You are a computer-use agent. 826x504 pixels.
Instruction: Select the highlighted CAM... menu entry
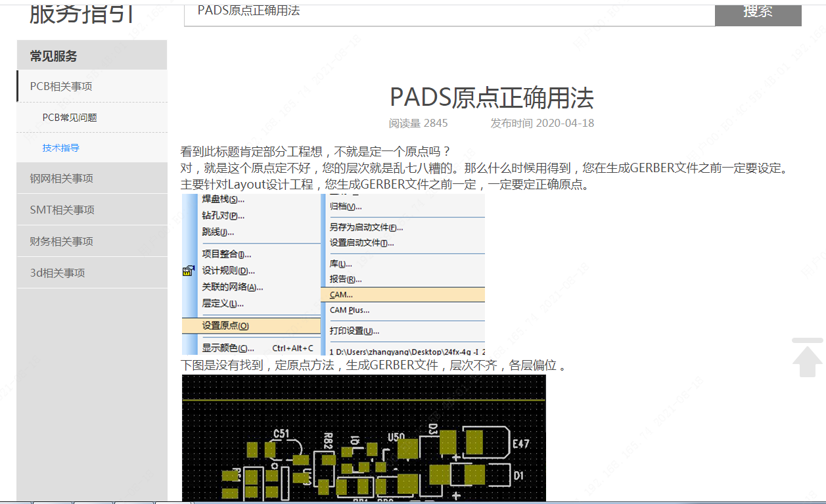342,294
